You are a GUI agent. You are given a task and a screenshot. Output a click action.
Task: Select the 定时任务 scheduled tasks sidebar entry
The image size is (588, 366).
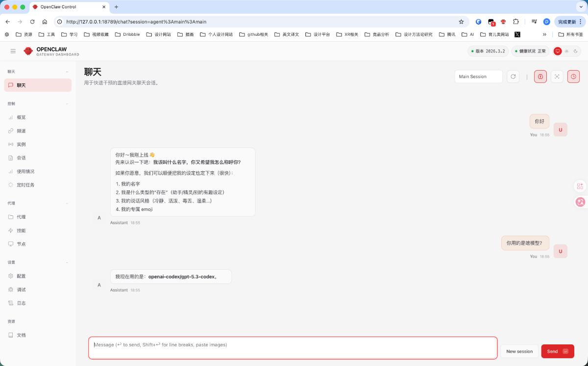click(x=25, y=185)
